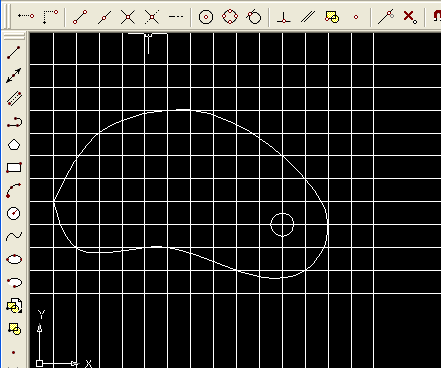Pick the Ellipse tool
Image resolution: width=441 pixels, height=368 pixels.
14,259
